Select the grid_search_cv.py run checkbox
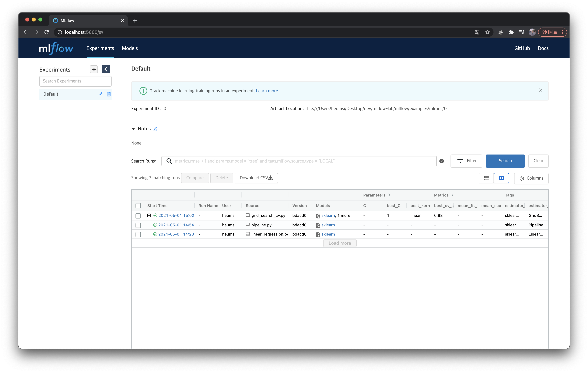 click(x=138, y=216)
